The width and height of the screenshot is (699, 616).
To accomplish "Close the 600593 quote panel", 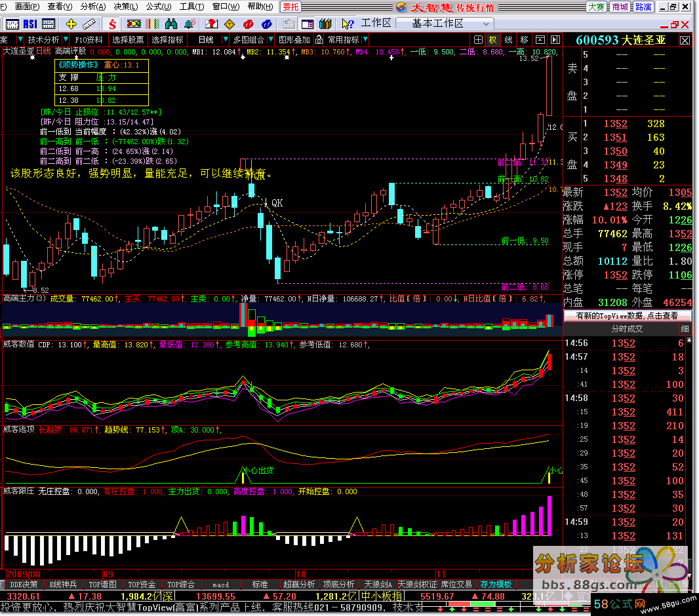I will click(x=685, y=41).
